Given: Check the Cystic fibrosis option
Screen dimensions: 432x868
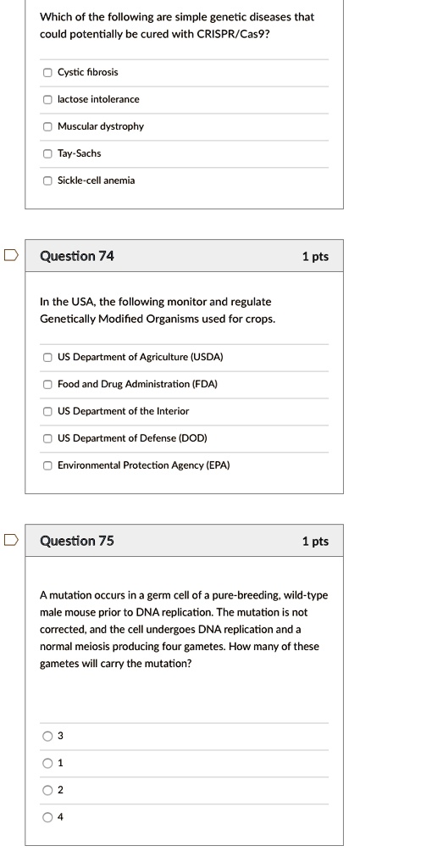Looking at the screenshot, I should (x=47, y=73).
